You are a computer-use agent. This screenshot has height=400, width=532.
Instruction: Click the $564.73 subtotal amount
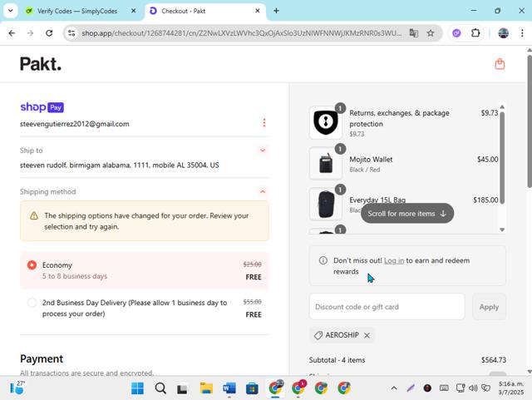click(493, 360)
